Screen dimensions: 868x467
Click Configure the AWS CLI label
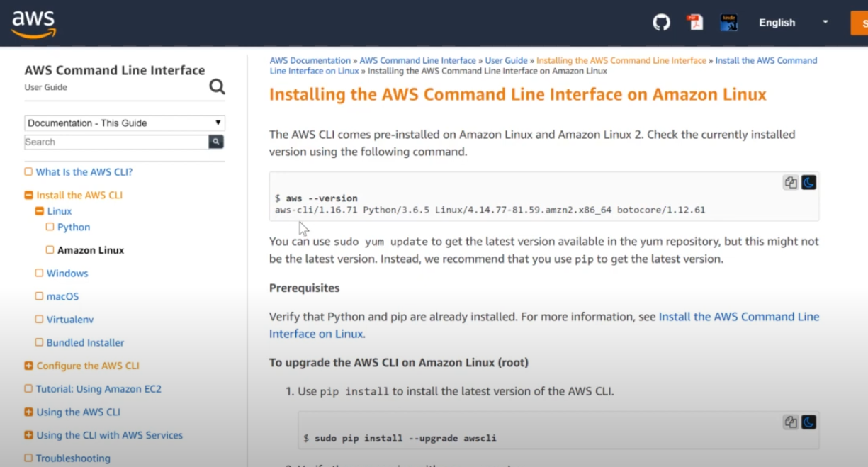(88, 366)
